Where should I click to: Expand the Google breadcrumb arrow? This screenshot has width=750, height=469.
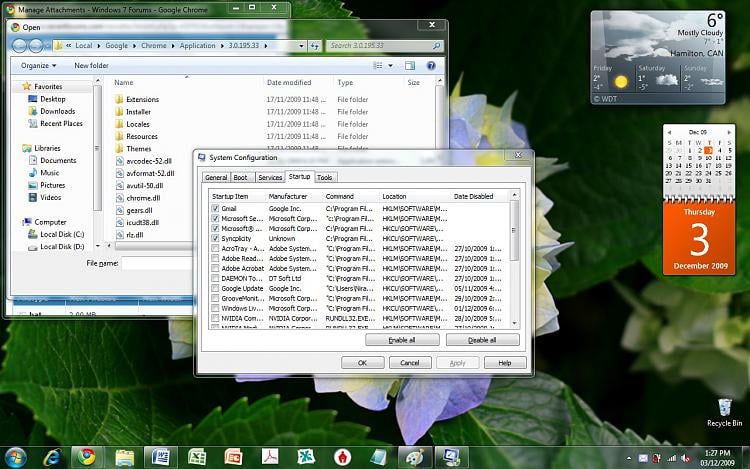135,46
